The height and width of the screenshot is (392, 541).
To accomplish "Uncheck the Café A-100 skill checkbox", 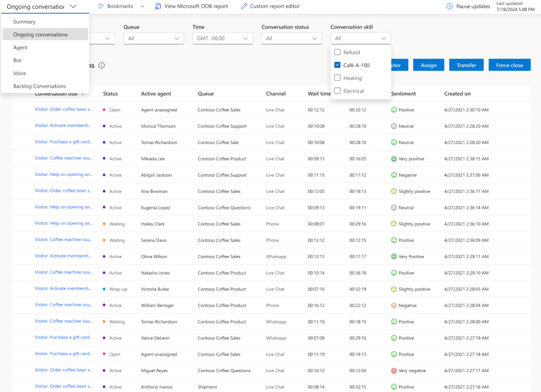I will (338, 65).
